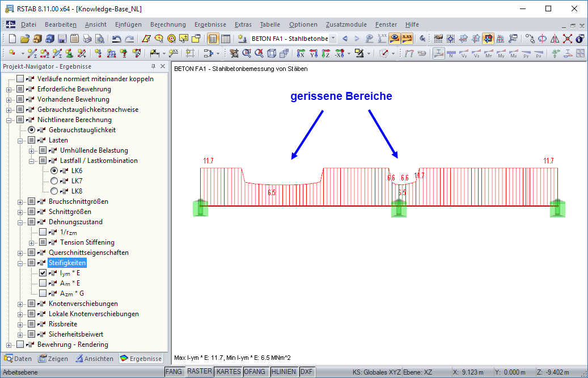This screenshot has height=378, width=588.
Task: Undo the last action
Action: coord(117,39)
